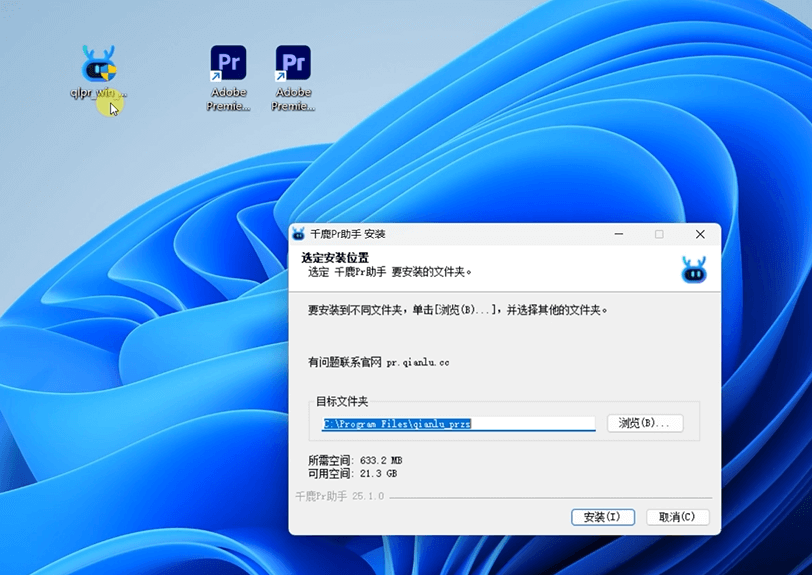Click the 目标文件夹 group label
The width and height of the screenshot is (812, 575).
point(342,401)
